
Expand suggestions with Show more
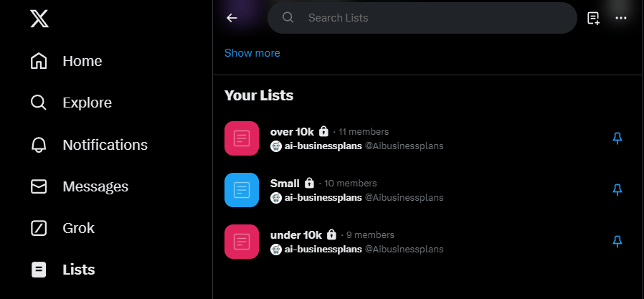[x=252, y=53]
